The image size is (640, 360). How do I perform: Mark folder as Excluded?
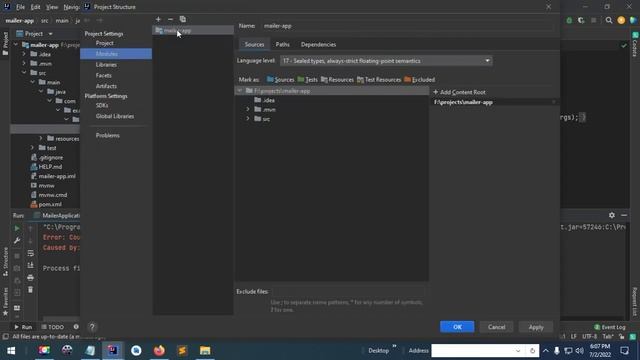tap(420, 80)
